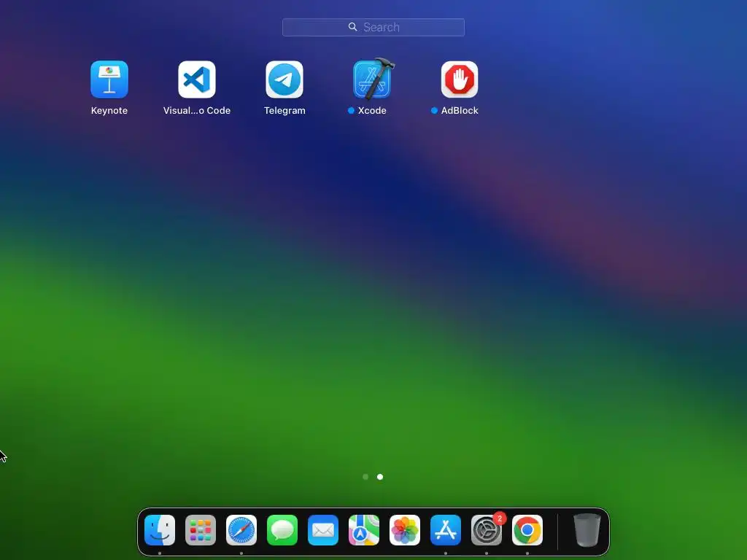Open Photos from the Dock
The height and width of the screenshot is (560, 747).
click(x=405, y=530)
